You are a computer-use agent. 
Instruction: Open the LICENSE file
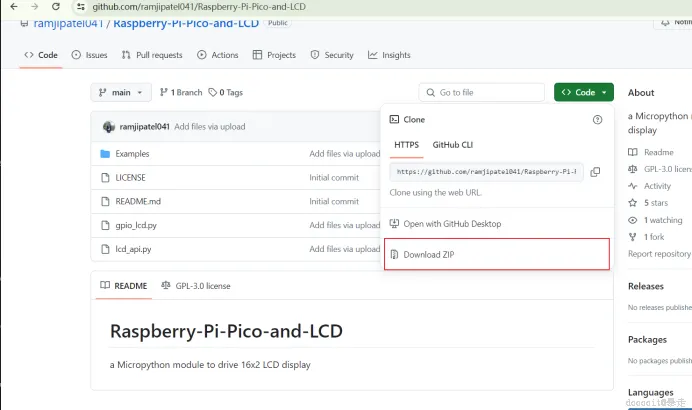[130, 177]
